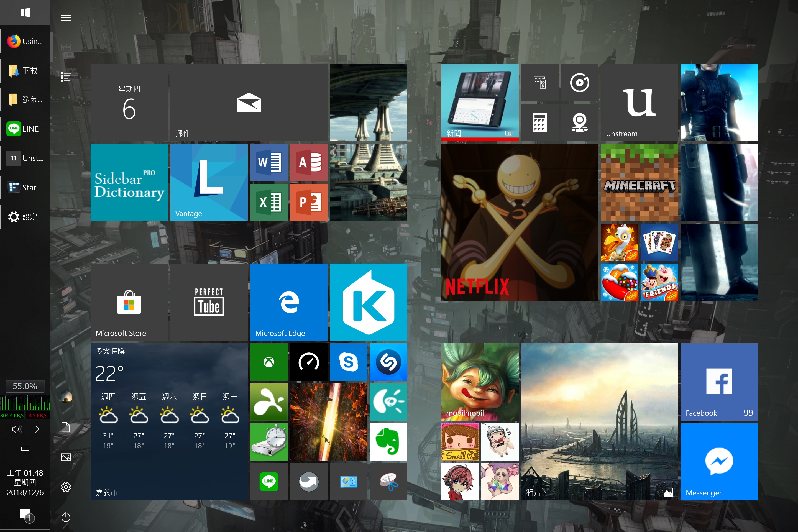This screenshot has height=532, width=798.
Task: Open the Messenger tile
Action: 719,462
